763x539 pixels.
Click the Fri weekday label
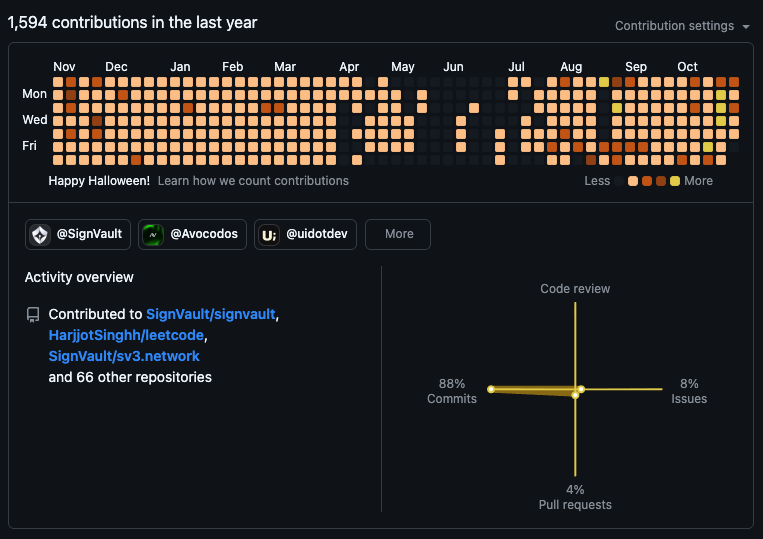[x=29, y=145]
